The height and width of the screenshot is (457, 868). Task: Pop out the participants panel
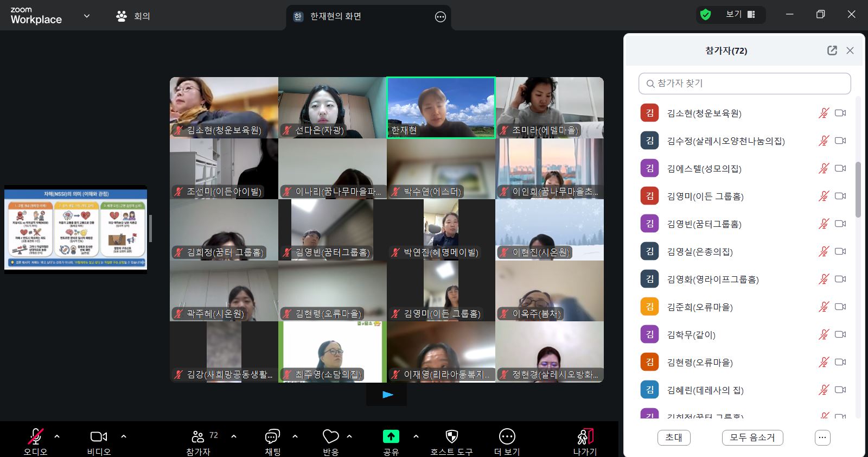click(x=832, y=50)
